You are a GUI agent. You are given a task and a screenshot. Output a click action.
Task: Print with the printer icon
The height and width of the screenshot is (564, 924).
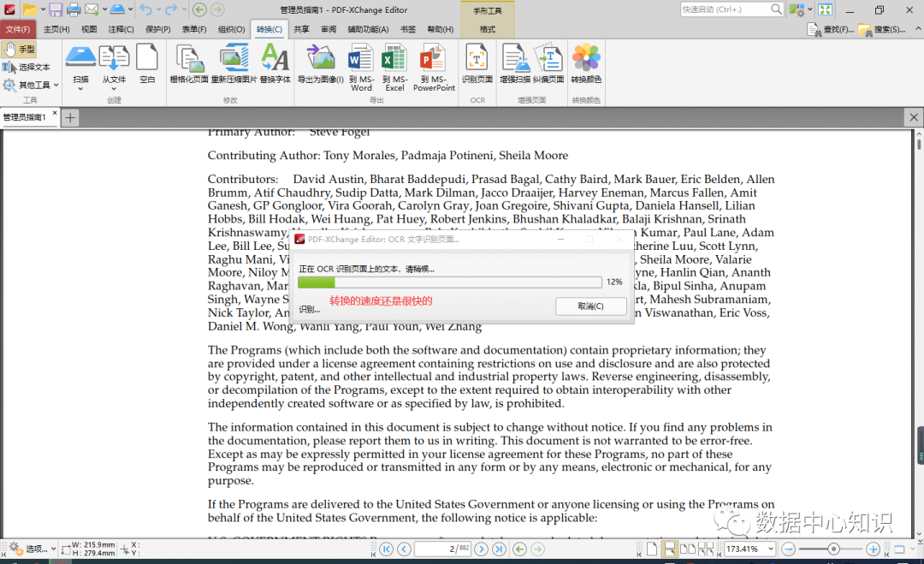(74, 9)
